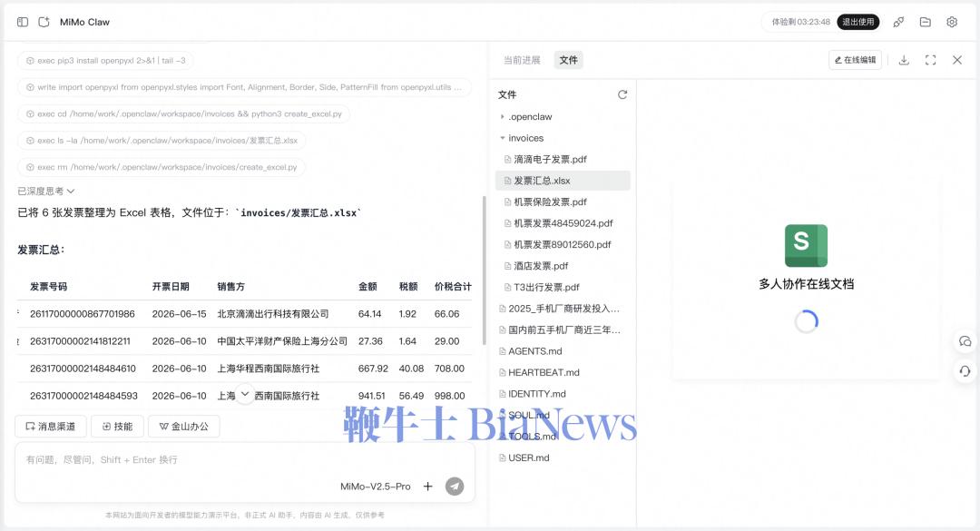Switch to the 当前进展 tab

pos(522,60)
